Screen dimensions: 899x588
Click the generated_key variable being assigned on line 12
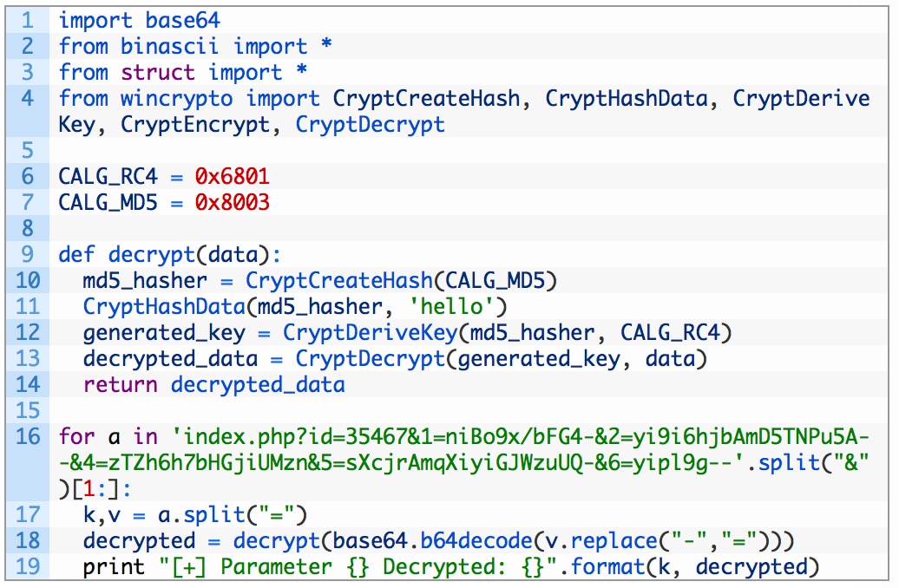point(164,333)
